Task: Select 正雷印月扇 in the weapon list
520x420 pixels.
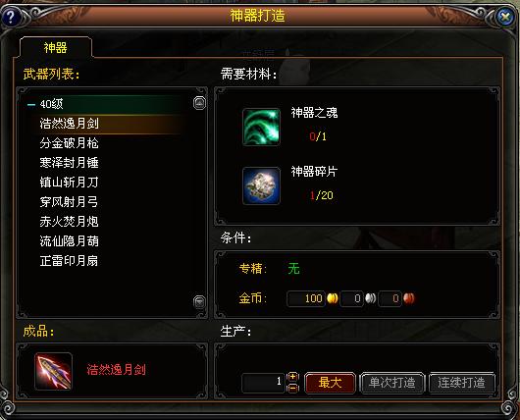Action: (x=70, y=261)
